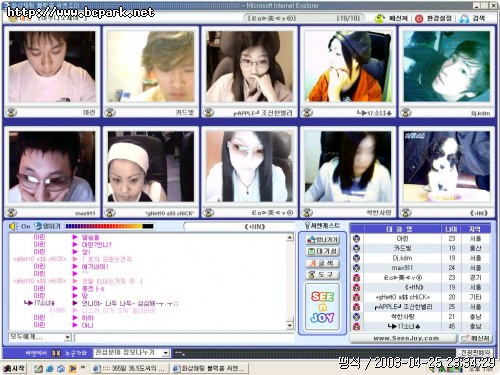Click the www.SeenJoy.com link button
Viewport: 500px width, 375px height.
(x=403, y=338)
